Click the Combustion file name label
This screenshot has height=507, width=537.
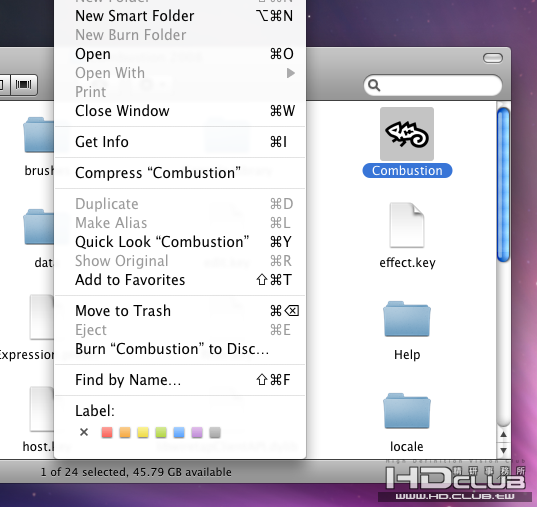click(x=407, y=171)
